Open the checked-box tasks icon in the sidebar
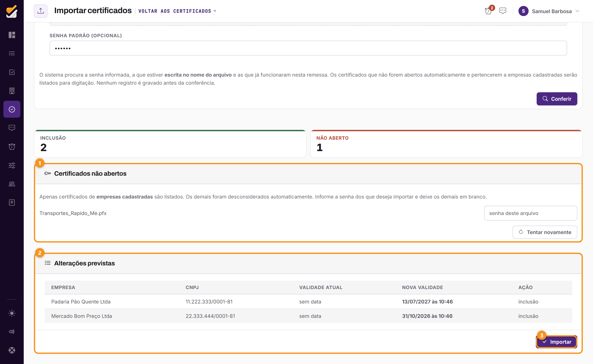 point(12,72)
